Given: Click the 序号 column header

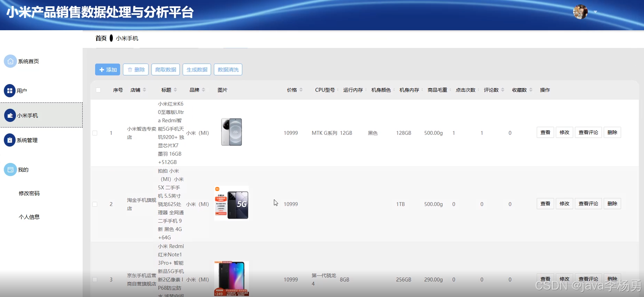Looking at the screenshot, I should 118,90.
